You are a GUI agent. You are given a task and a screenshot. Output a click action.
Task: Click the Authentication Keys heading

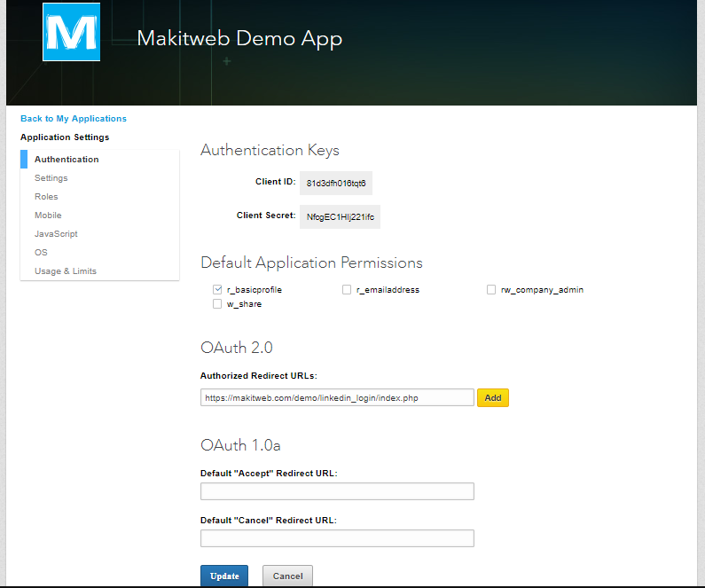click(x=270, y=150)
